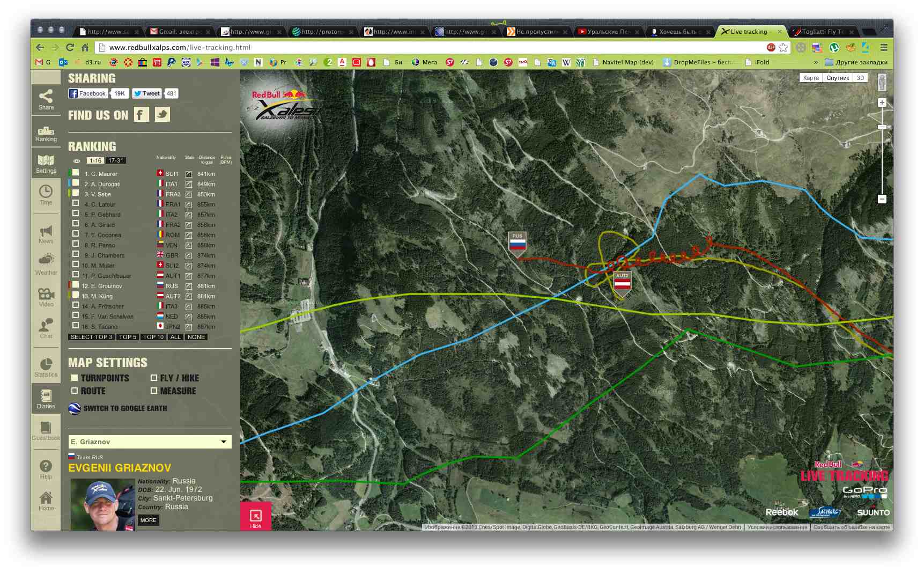The height and width of the screenshot is (573, 924).
Task: Open the Diaries sidebar icon
Action: [46, 399]
